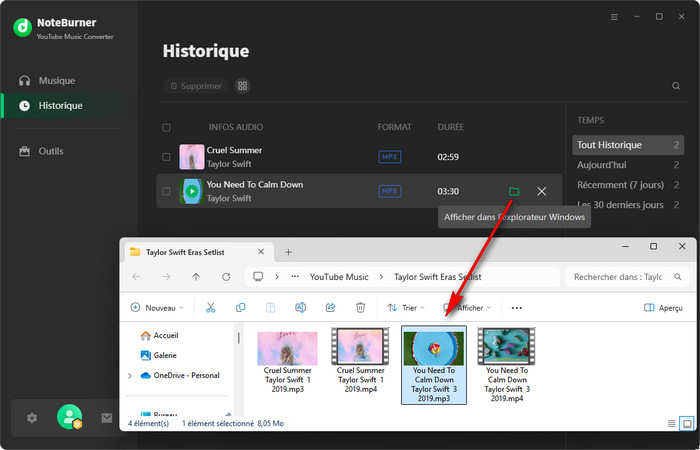This screenshot has height=450, width=700.
Task: Select You Need To Calm Down 2019.mp4 file
Action: point(507,364)
